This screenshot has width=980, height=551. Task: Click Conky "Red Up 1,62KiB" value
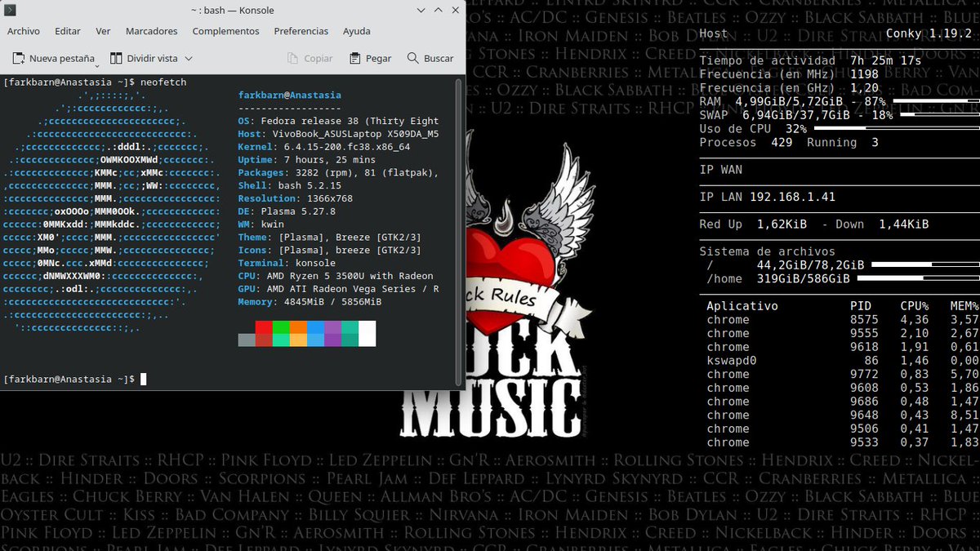tap(782, 224)
